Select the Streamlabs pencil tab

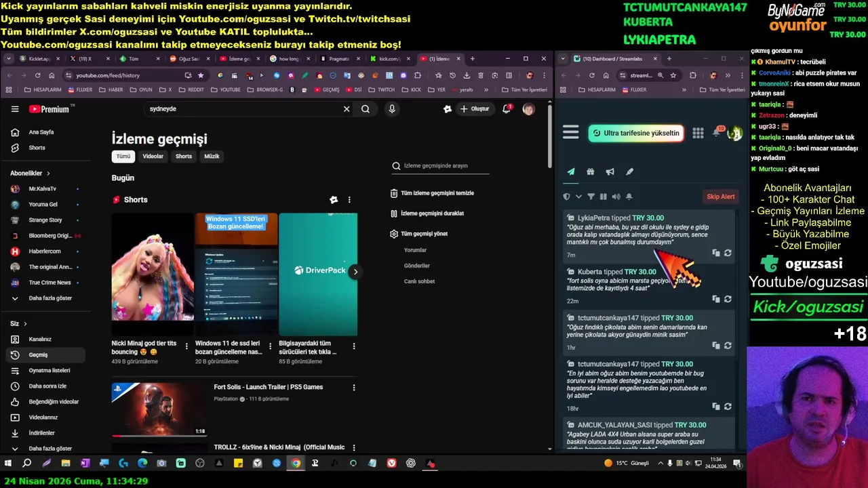point(629,172)
